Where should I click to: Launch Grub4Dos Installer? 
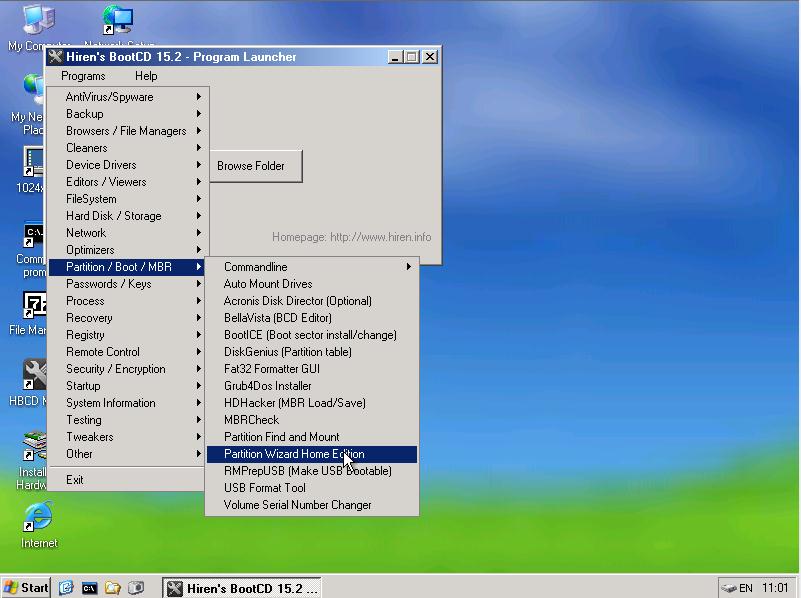(312, 386)
